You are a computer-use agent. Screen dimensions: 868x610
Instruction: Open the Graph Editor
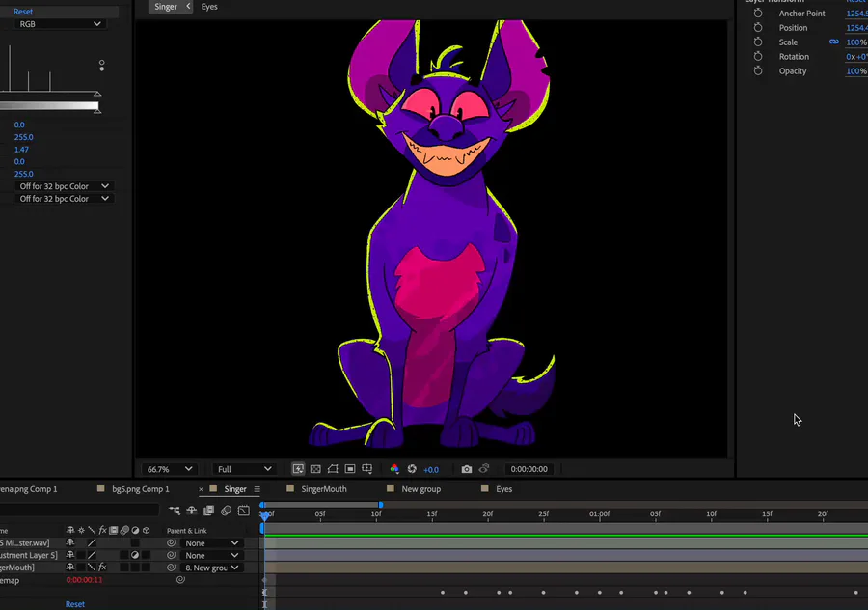click(x=244, y=511)
